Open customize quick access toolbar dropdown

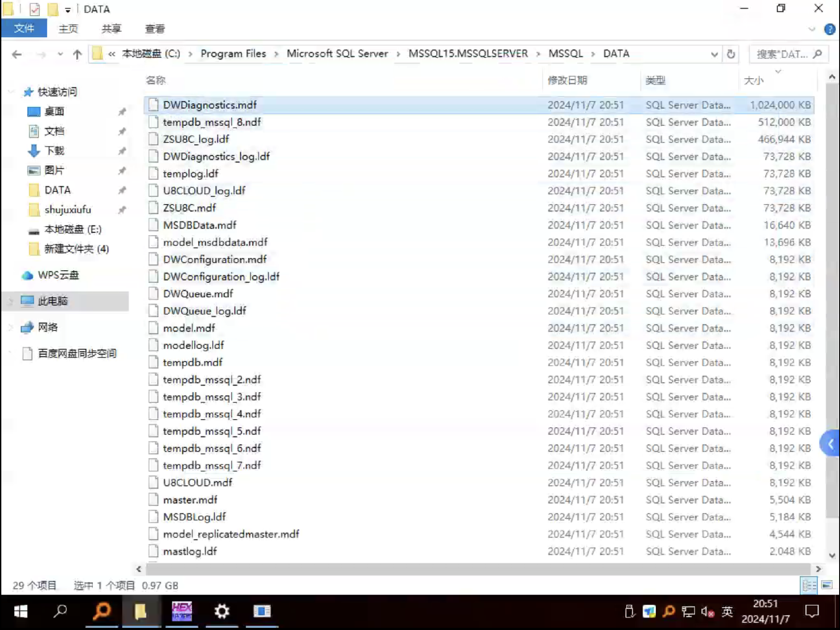coord(67,10)
